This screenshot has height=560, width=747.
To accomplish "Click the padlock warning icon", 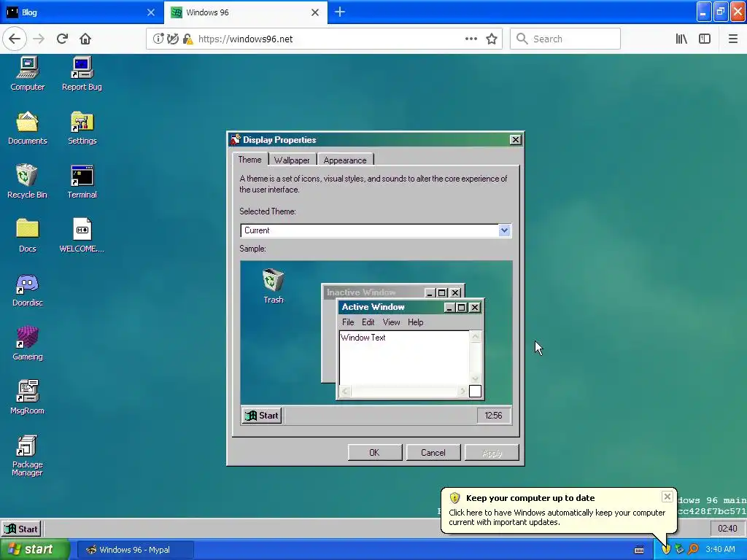I will [187, 39].
